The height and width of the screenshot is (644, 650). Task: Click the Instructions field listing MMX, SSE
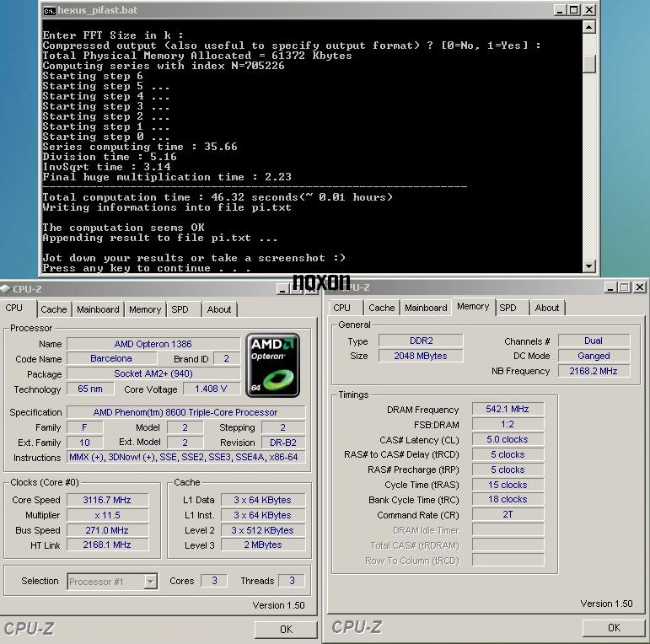pyautogui.click(x=185, y=457)
